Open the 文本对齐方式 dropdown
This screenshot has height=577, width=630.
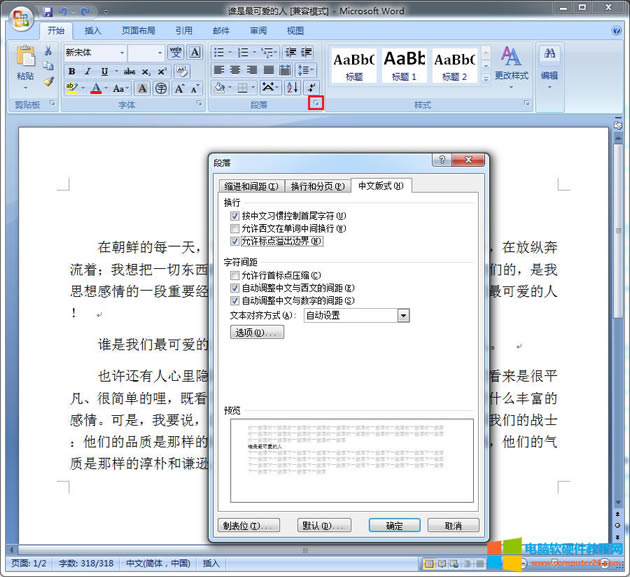(x=404, y=315)
